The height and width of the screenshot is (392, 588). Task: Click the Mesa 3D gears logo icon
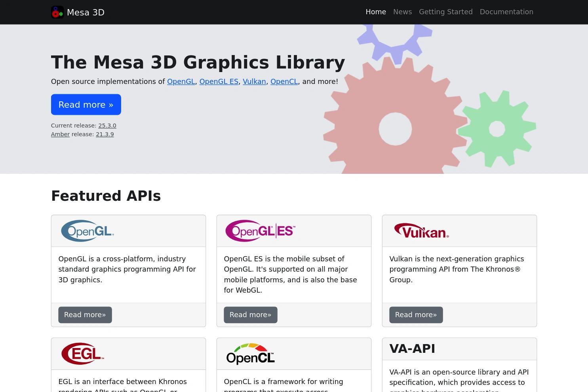coord(57,12)
